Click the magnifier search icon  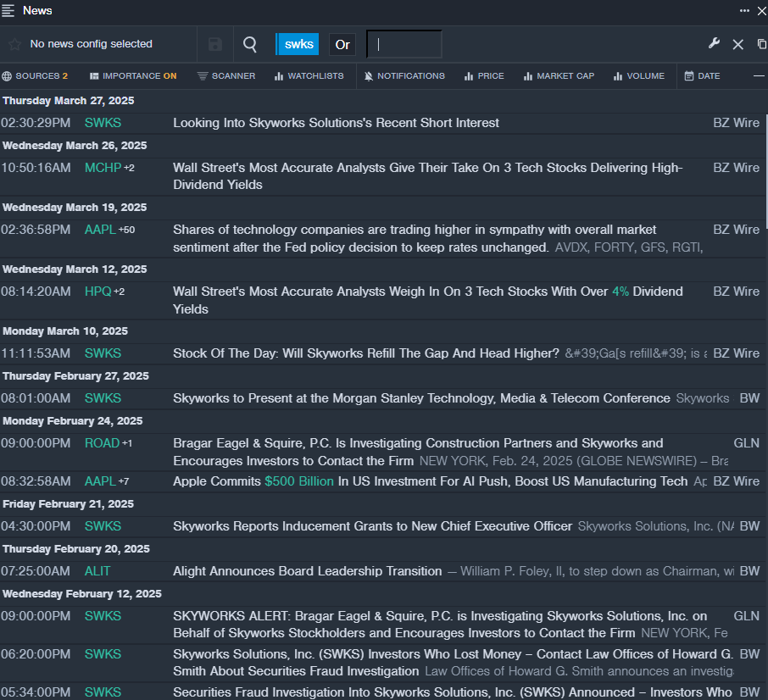tap(250, 44)
